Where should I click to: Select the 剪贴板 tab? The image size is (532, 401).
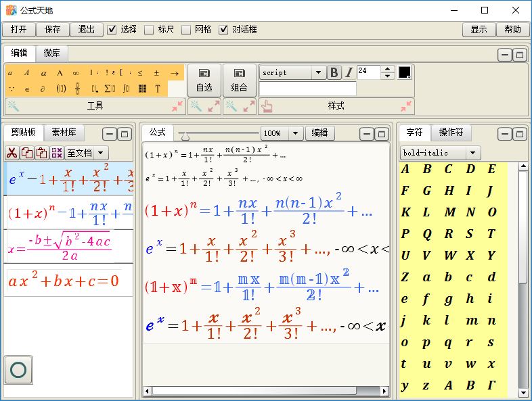point(24,132)
